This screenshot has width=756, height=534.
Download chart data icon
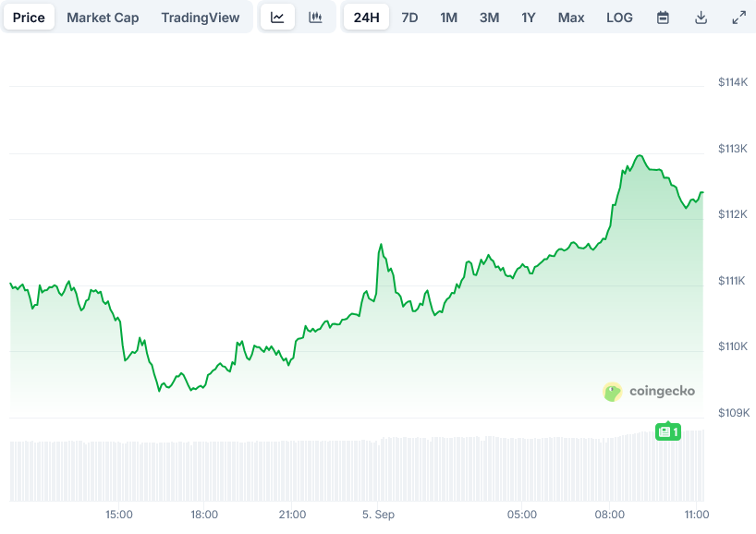(701, 18)
